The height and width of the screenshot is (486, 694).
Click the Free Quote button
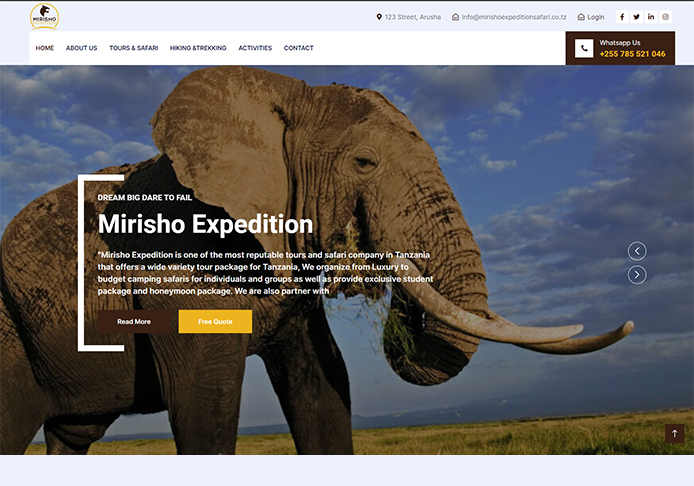(x=215, y=321)
